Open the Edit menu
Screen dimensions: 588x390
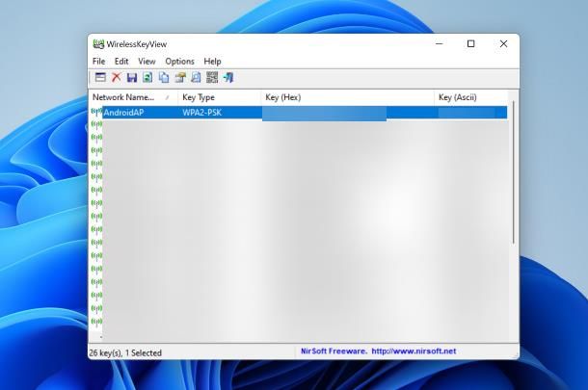click(121, 61)
